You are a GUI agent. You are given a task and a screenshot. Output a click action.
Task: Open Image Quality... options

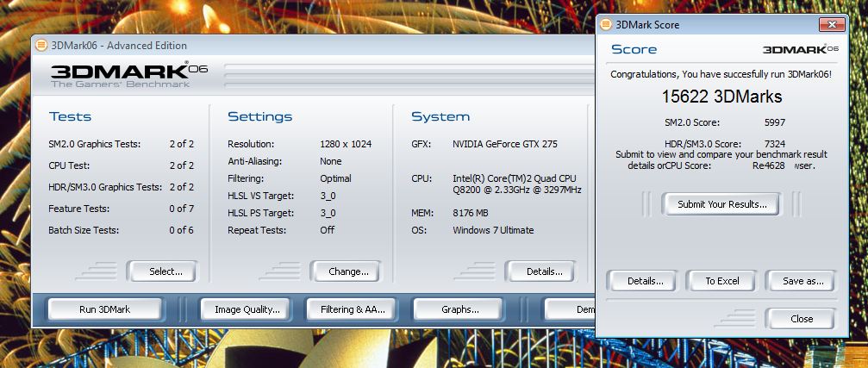[246, 309]
